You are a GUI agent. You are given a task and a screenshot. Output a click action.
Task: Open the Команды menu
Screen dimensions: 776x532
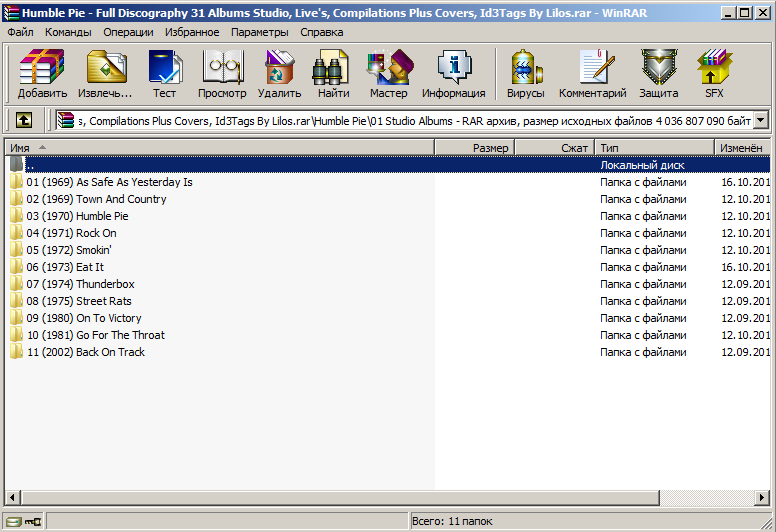[68, 32]
